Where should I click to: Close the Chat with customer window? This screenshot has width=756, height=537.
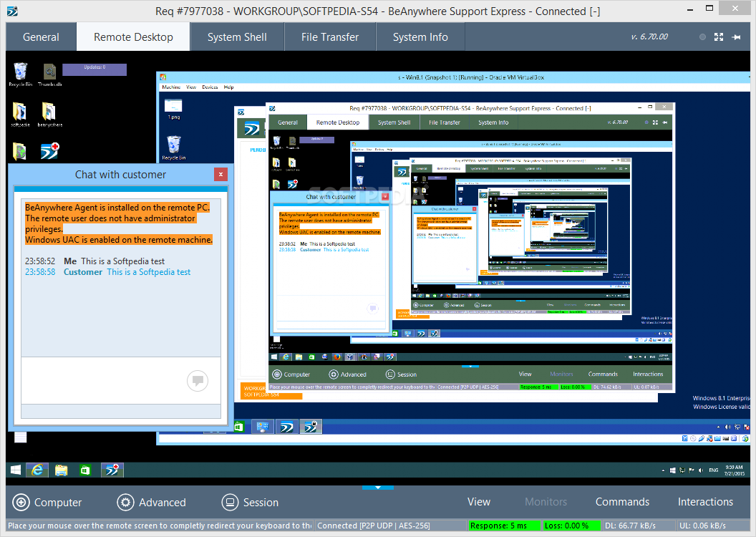[x=220, y=175]
